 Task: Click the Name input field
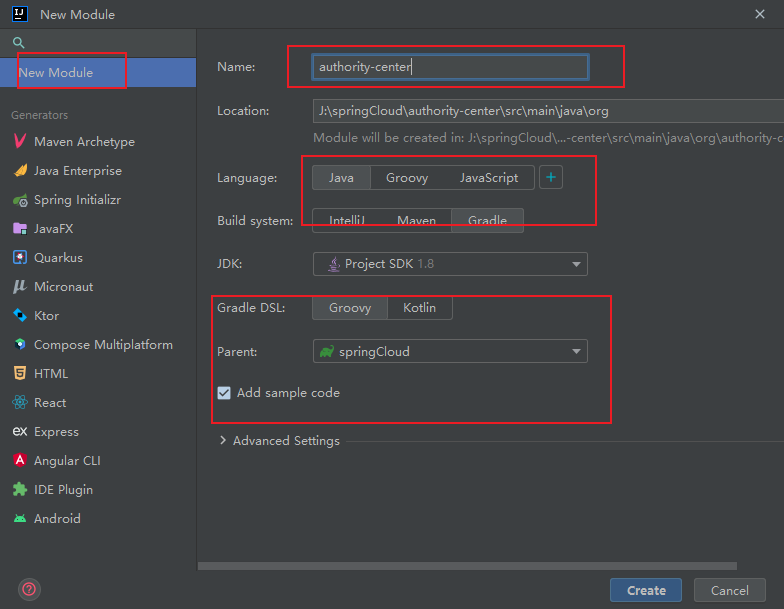[x=450, y=66]
